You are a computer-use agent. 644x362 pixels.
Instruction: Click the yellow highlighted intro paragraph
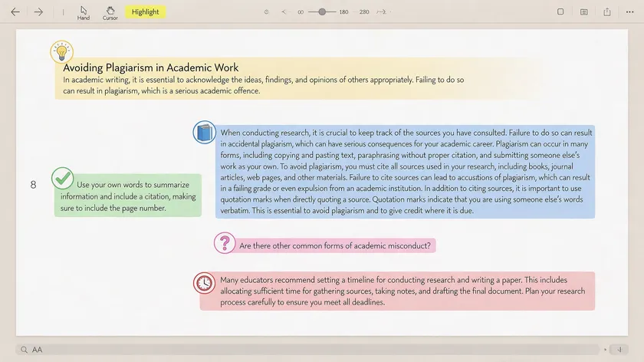coord(263,85)
